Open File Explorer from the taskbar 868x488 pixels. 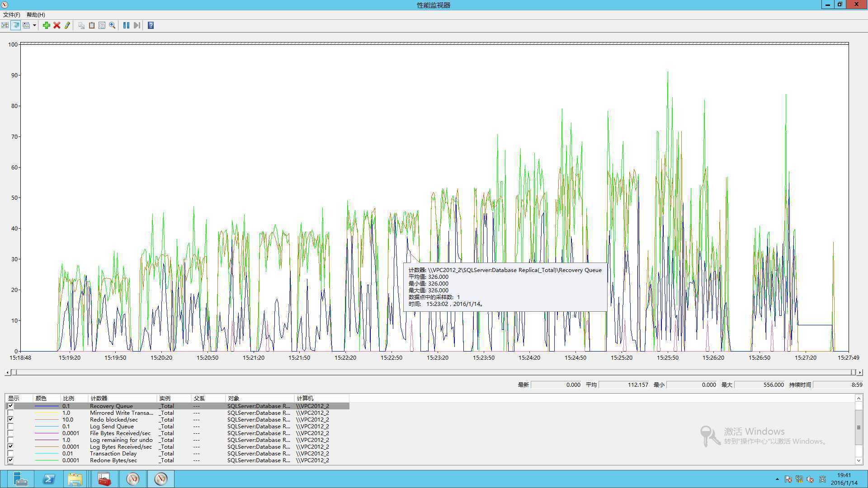[x=75, y=479]
